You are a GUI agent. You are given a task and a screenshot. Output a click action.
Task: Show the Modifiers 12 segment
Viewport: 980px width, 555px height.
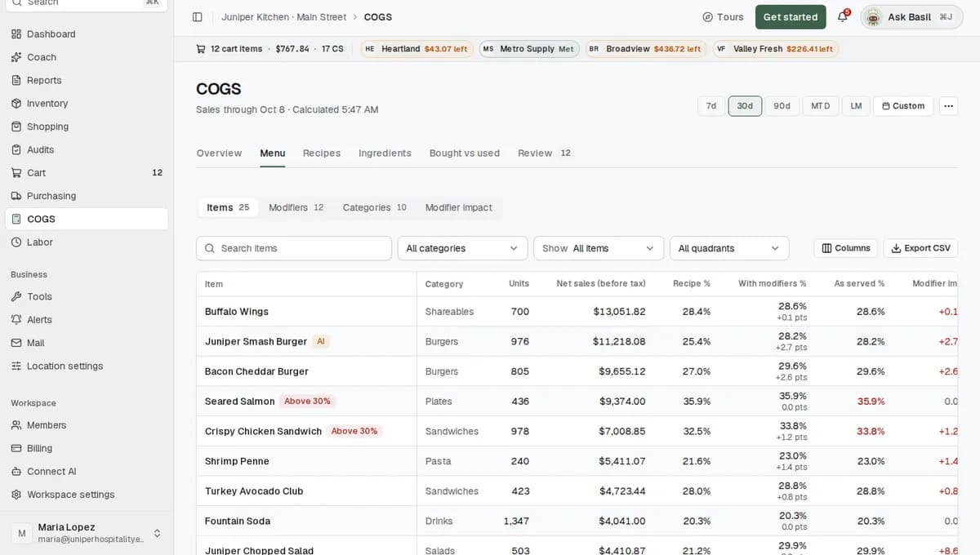tap(296, 207)
